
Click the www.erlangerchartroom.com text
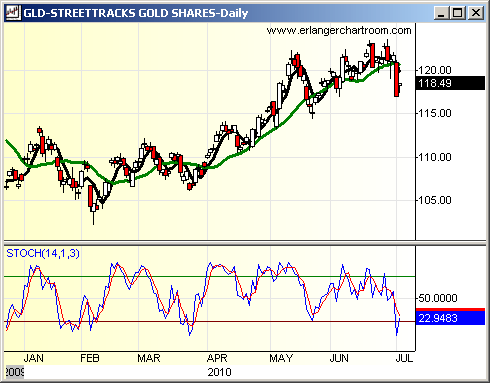[x=339, y=30]
